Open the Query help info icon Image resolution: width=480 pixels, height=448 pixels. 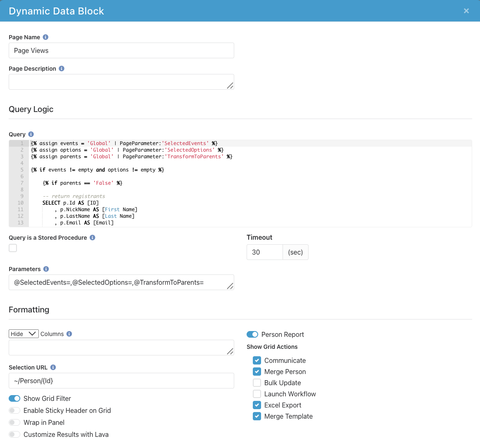pos(31,134)
